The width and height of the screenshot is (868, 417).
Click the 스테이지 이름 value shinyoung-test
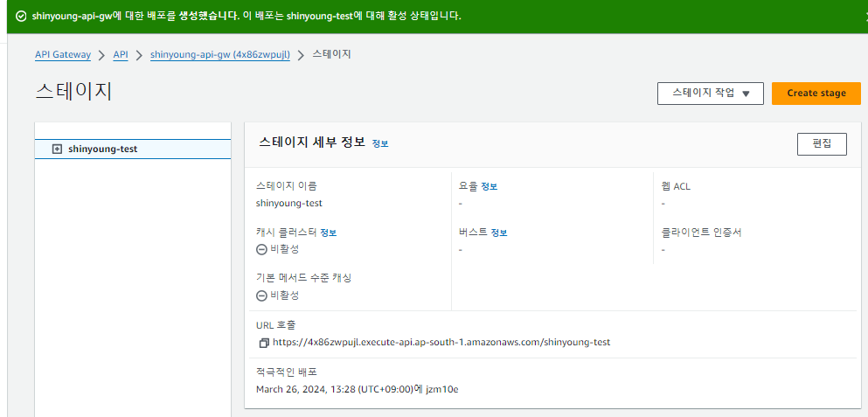(289, 203)
